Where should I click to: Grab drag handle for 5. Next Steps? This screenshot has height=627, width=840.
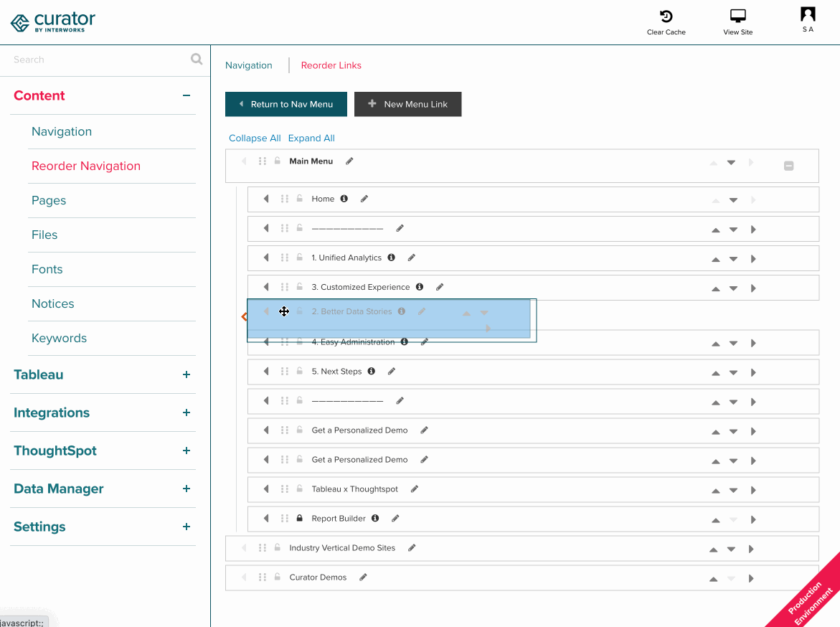[285, 372]
